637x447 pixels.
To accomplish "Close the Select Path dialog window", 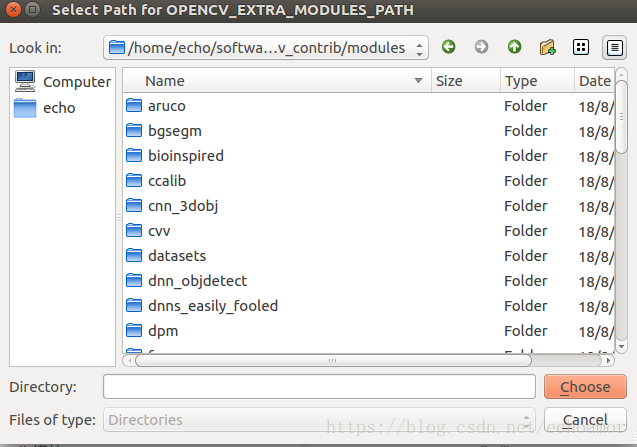I will point(13,9).
